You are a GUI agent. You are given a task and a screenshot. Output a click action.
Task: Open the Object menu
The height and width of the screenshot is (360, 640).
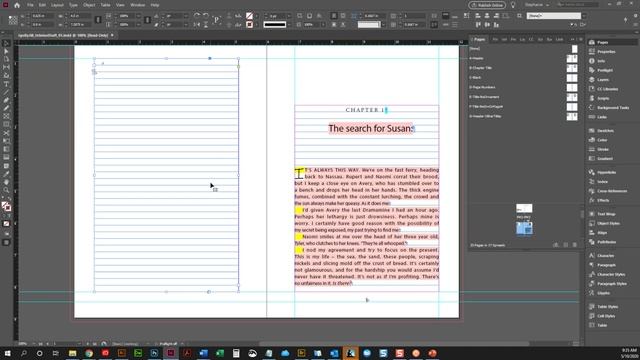click(x=89, y=5)
